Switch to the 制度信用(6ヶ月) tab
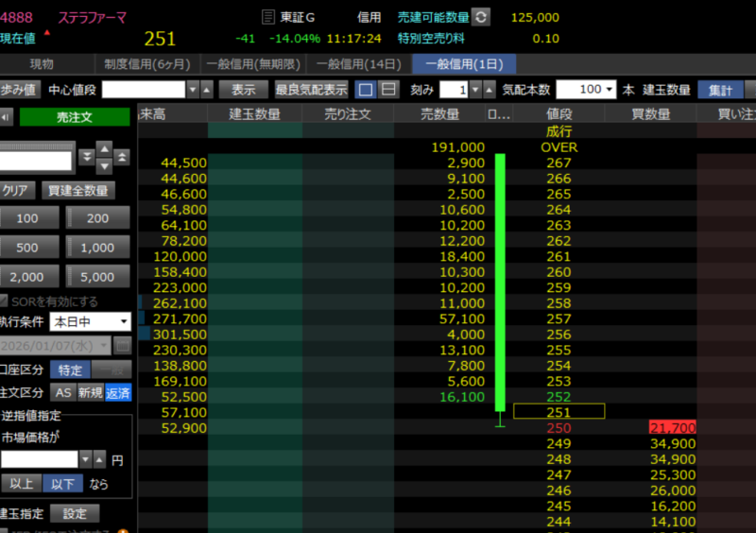 click(x=147, y=64)
